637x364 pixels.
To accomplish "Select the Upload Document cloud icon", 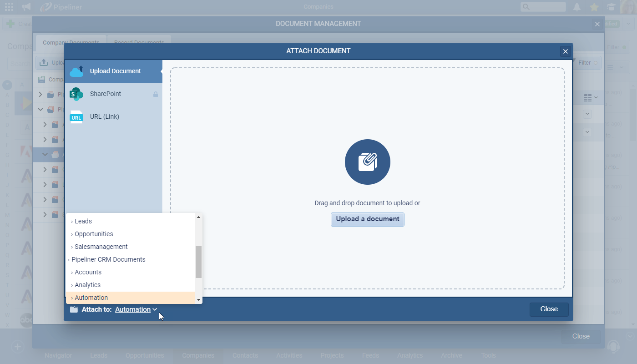I will pos(76,71).
